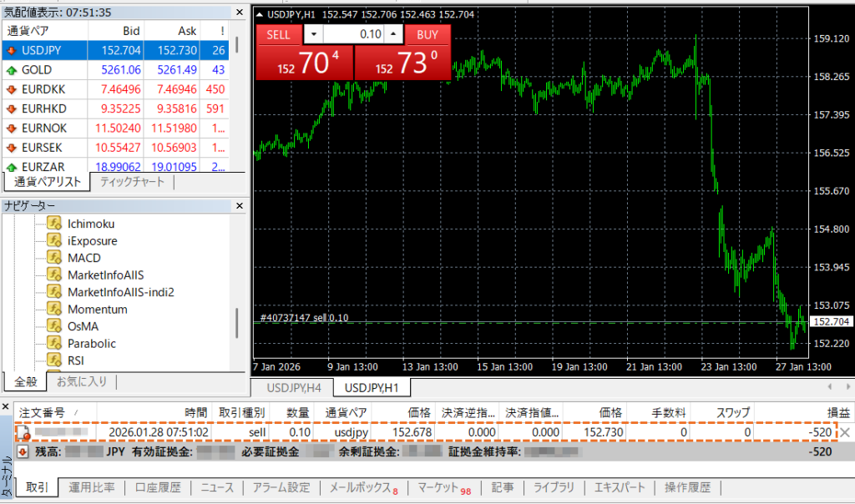Select the Ichimoku indicator icon
Viewport: 855px width, 504px height.
tap(54, 224)
